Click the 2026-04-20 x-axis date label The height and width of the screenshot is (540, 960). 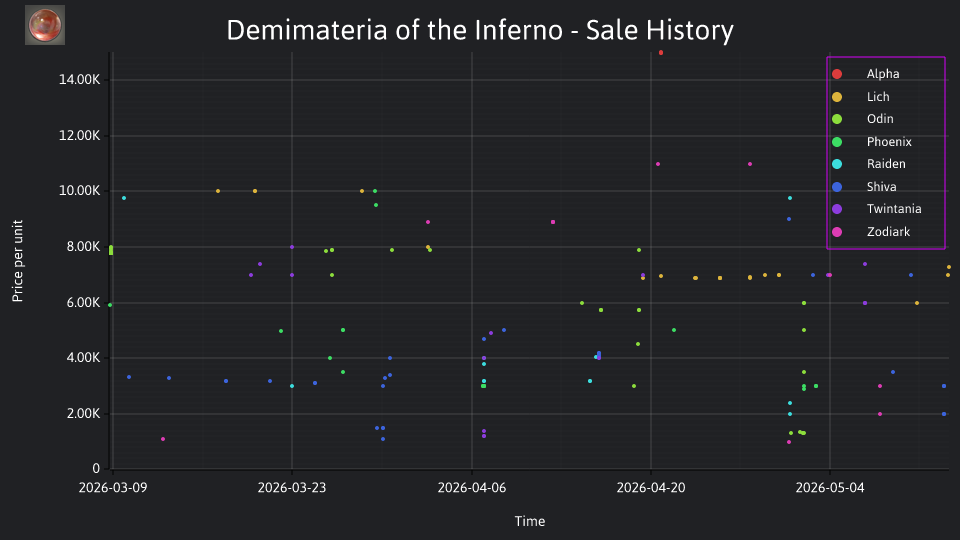point(651,488)
